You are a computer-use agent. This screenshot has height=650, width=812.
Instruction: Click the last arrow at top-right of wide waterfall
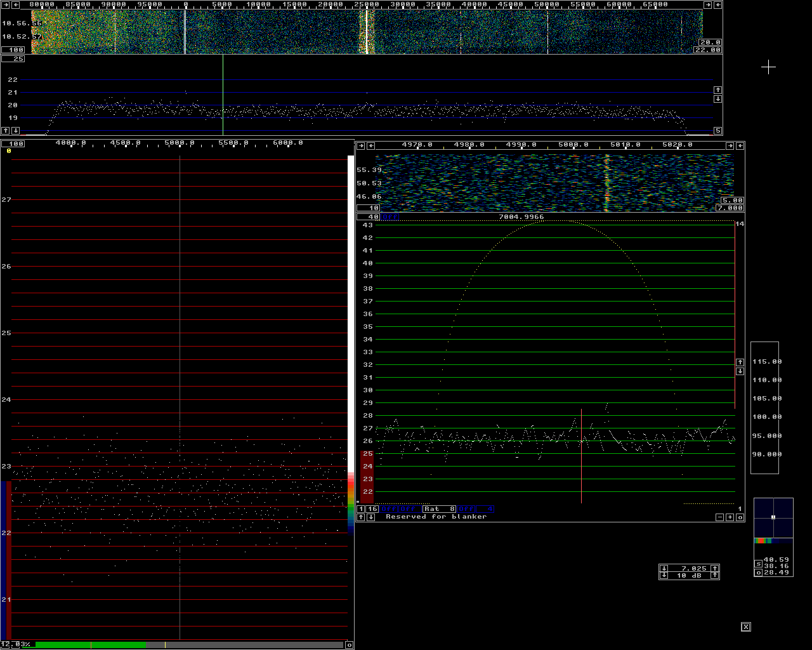[x=719, y=4]
